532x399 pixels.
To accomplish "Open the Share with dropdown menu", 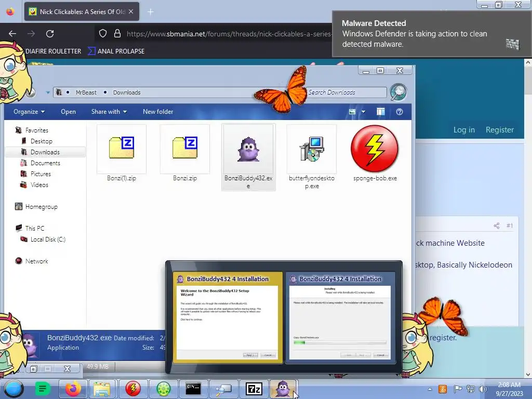I will coord(109,112).
